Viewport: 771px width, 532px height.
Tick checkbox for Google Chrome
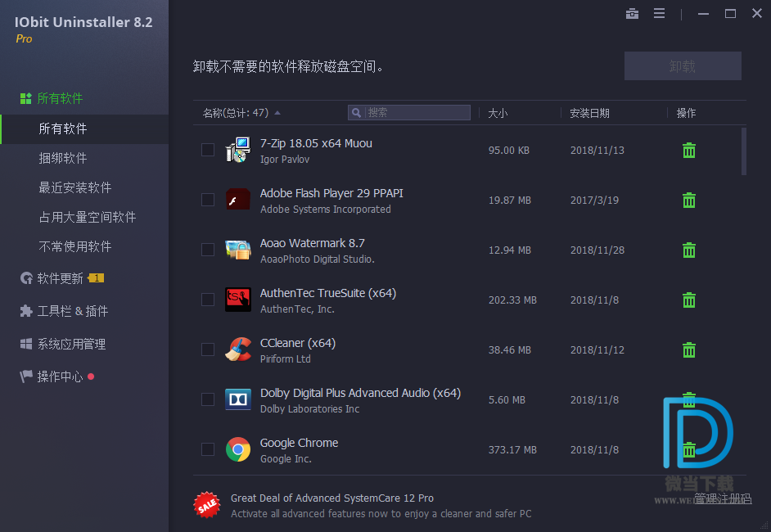[208, 449]
